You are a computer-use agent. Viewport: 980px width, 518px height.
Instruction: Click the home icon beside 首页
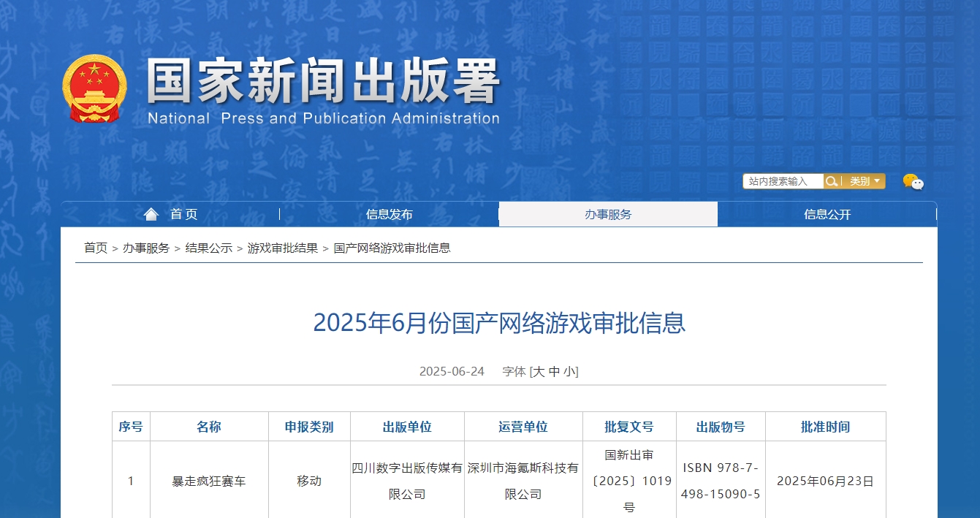click(x=151, y=214)
